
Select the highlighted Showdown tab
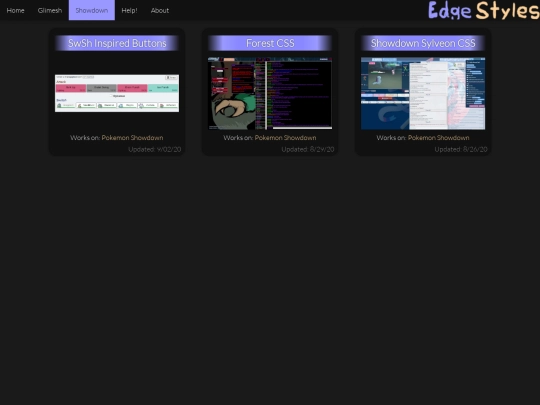(92, 10)
